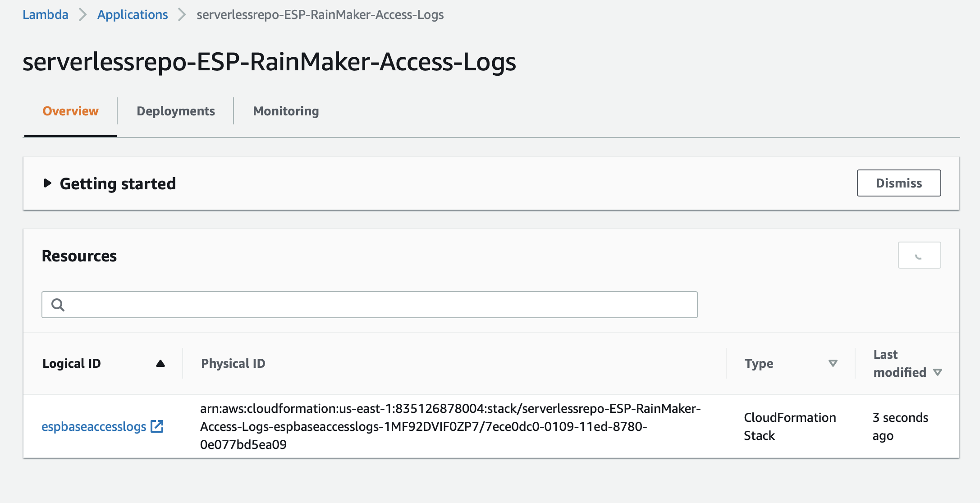Image resolution: width=980 pixels, height=503 pixels.
Task: Select the CloudFormation stack ARN text
Action: 450,426
